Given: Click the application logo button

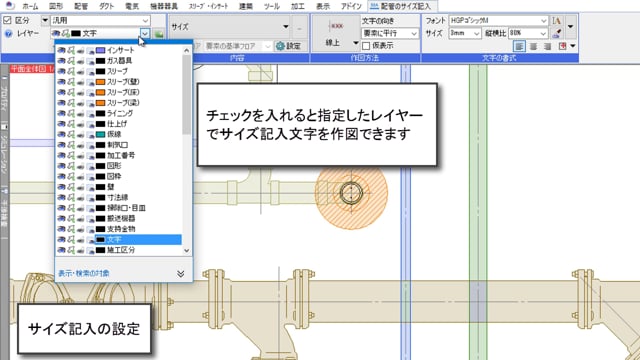Looking at the screenshot, I should coord(9,6).
